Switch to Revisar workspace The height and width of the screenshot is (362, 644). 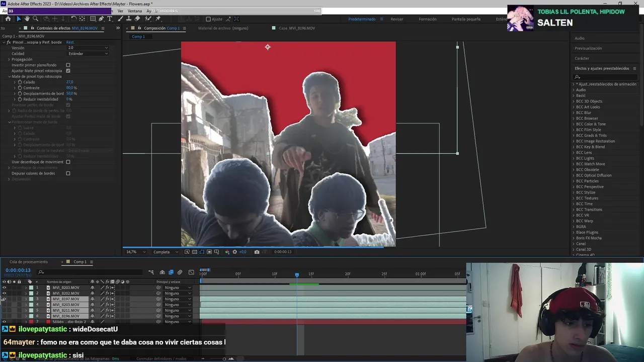[397, 19]
